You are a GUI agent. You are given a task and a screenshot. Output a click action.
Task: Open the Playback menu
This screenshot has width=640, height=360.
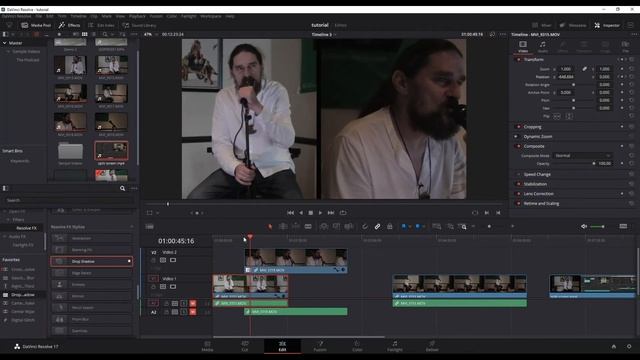point(137,16)
